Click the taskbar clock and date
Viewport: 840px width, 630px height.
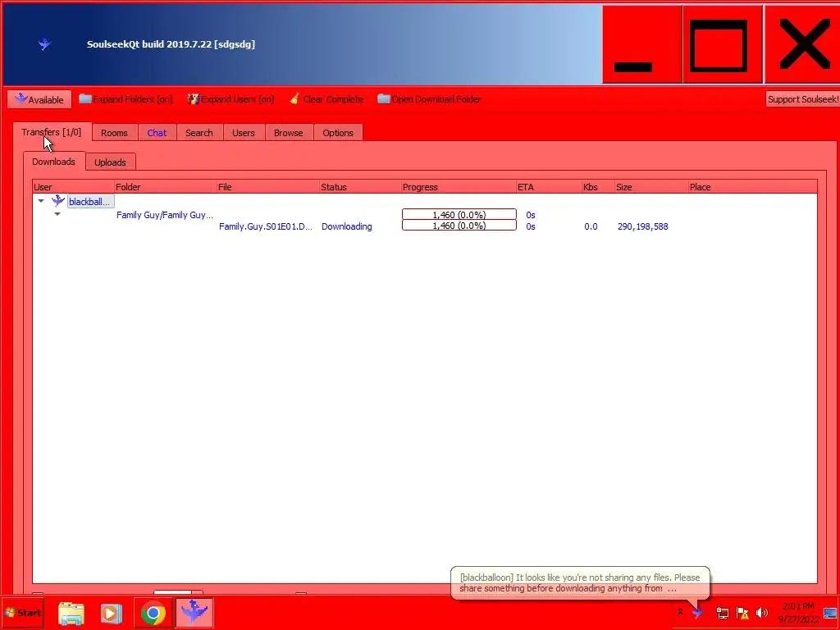(x=799, y=613)
